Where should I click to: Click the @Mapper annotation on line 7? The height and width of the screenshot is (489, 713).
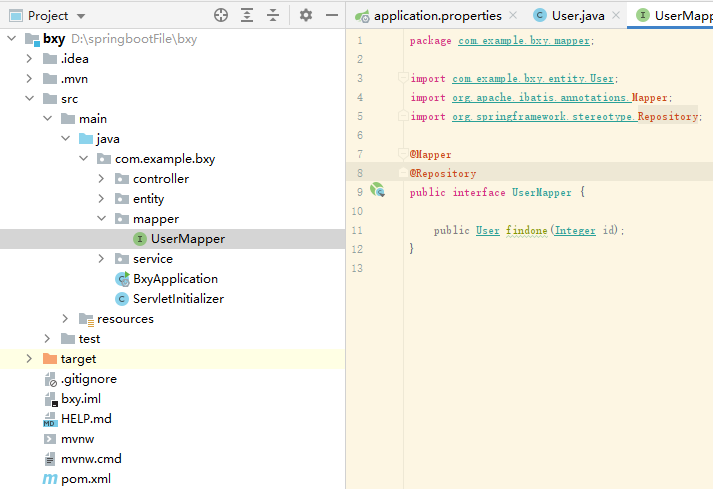point(431,155)
